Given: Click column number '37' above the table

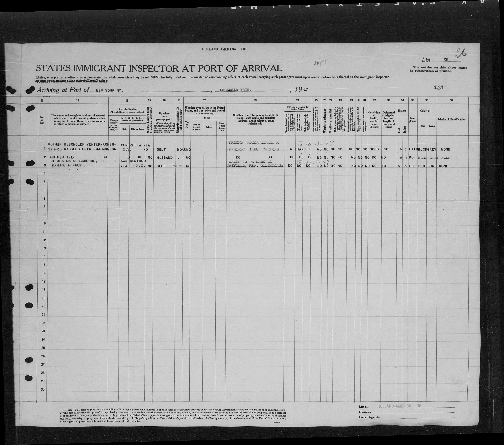Looking at the screenshot, I should point(451,100).
